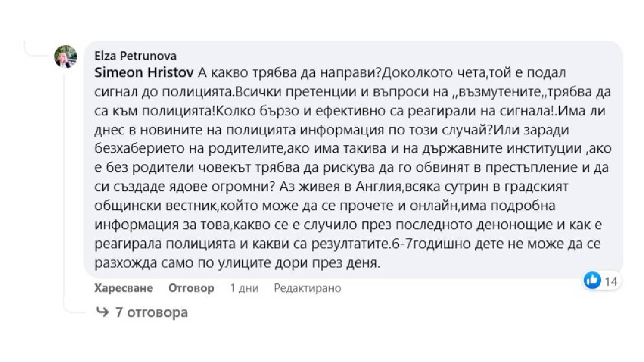The width and height of the screenshot is (644, 362).
Task: Select the Отговор option in the action row
Action: click(191, 288)
